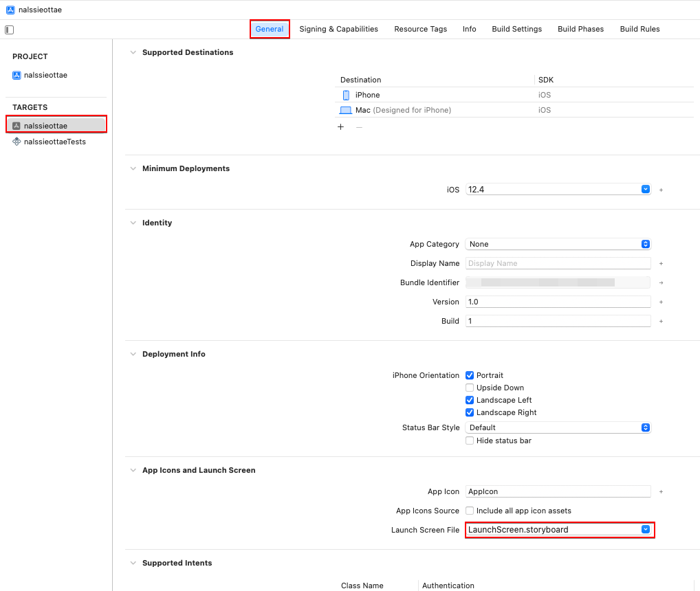Check Include all app icon assets
Viewport: 700px width, 591px height.
pos(470,511)
